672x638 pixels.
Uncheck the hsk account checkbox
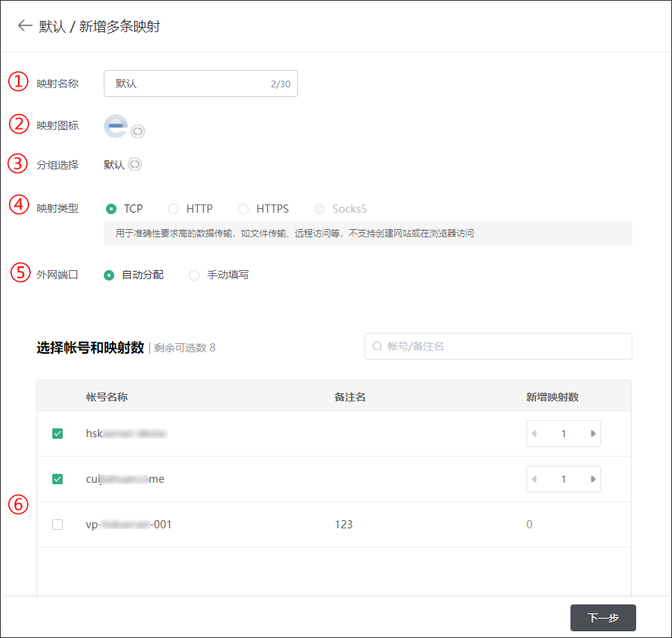click(57, 434)
